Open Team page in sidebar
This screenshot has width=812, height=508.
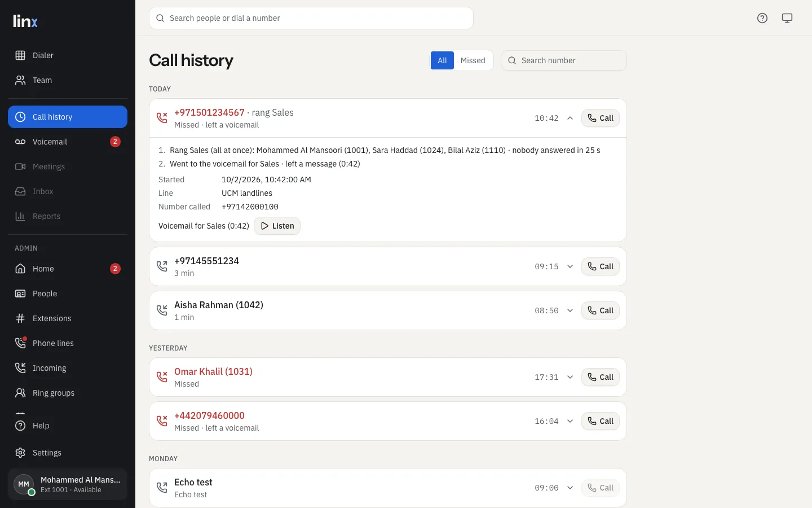pyautogui.click(x=68, y=80)
